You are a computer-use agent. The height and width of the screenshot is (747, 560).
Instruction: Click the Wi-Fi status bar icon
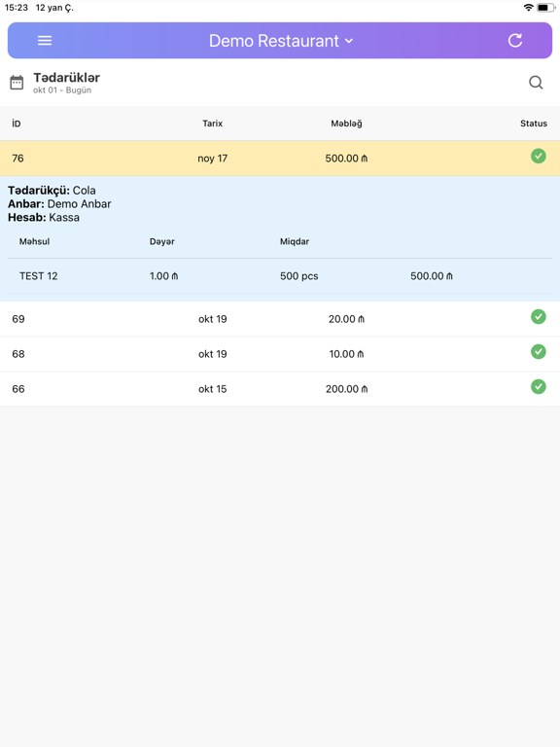pyautogui.click(x=528, y=7)
